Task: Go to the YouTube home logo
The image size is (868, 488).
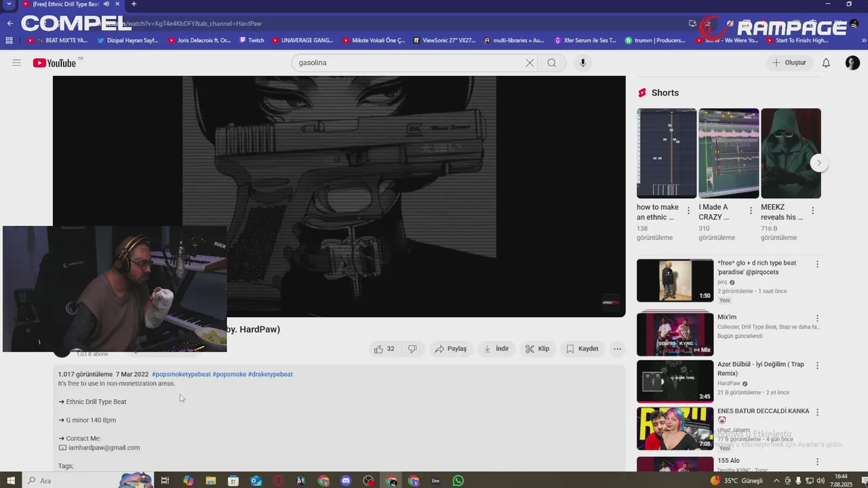Action: pos(54,63)
